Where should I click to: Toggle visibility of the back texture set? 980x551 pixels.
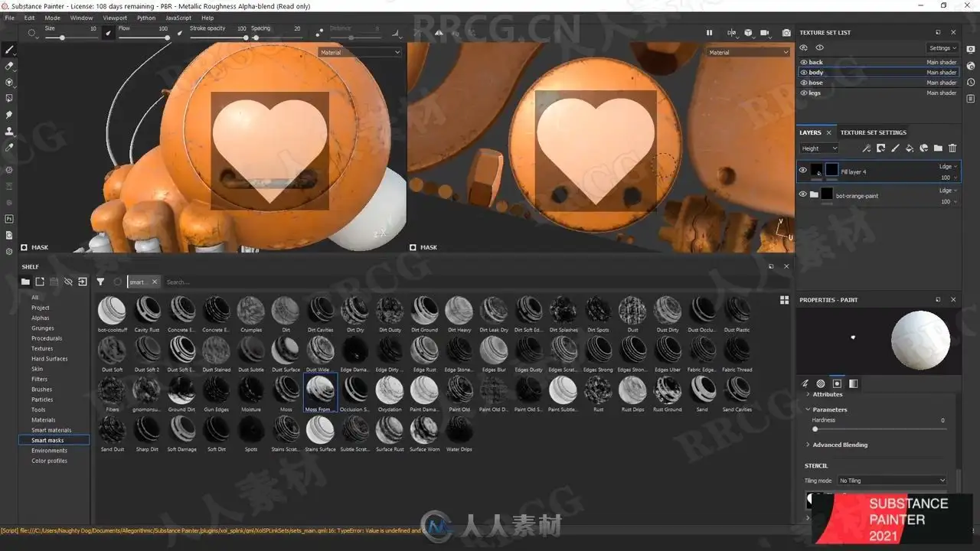click(x=804, y=62)
